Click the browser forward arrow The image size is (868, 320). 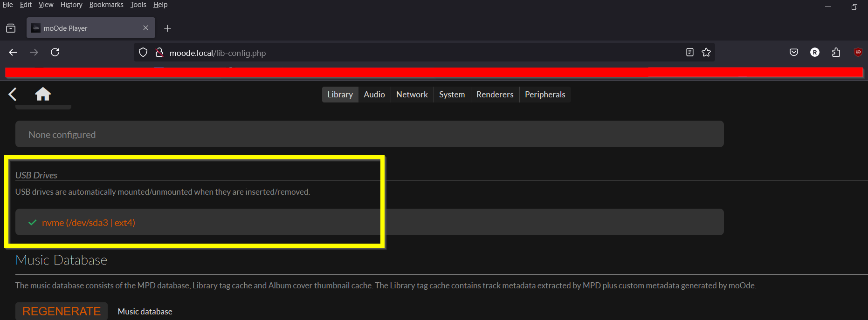point(34,52)
